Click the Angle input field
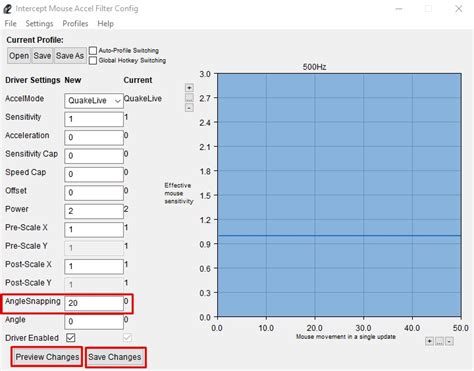 94,321
